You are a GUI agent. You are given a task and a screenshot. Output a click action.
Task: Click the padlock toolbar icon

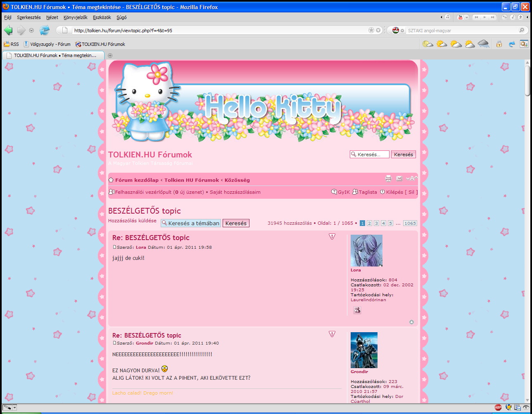point(499,44)
